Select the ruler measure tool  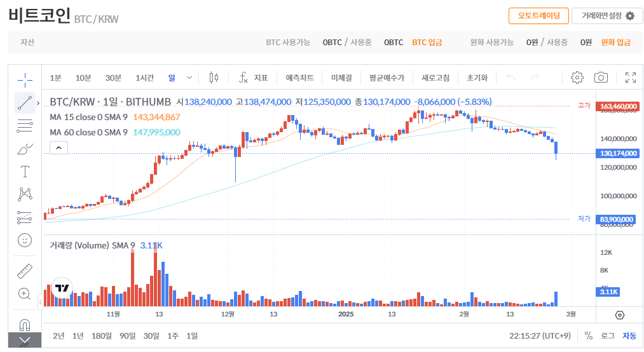(25, 271)
